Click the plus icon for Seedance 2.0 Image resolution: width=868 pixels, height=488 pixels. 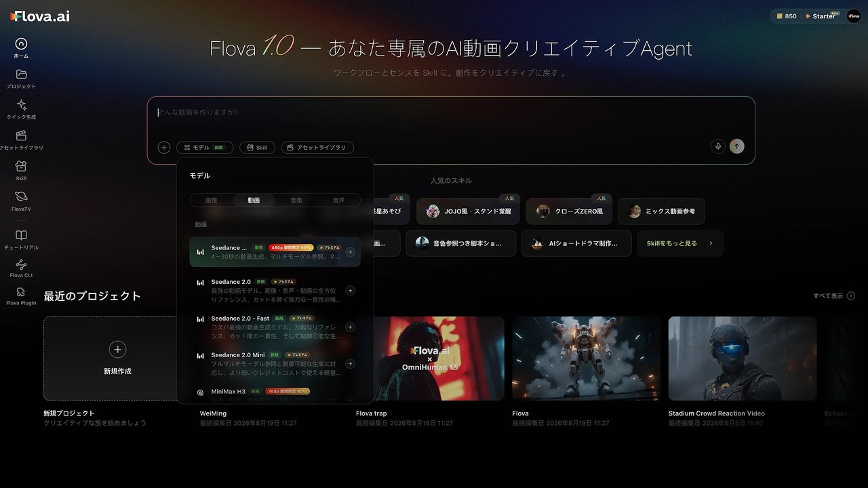350,291
